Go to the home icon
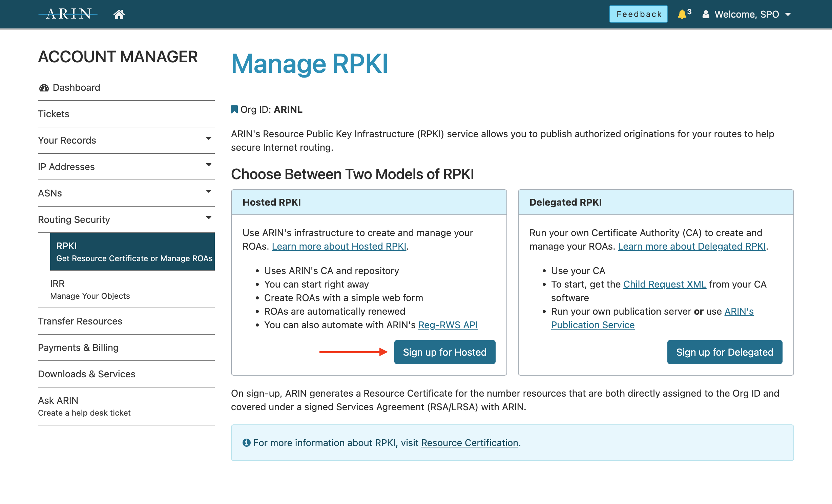This screenshot has height=504, width=832. tap(119, 14)
